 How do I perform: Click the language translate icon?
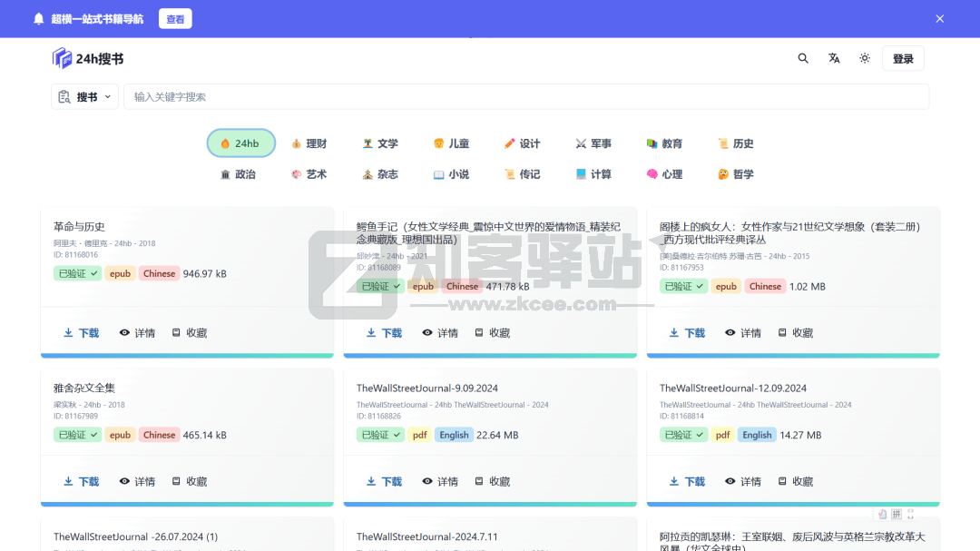[834, 58]
